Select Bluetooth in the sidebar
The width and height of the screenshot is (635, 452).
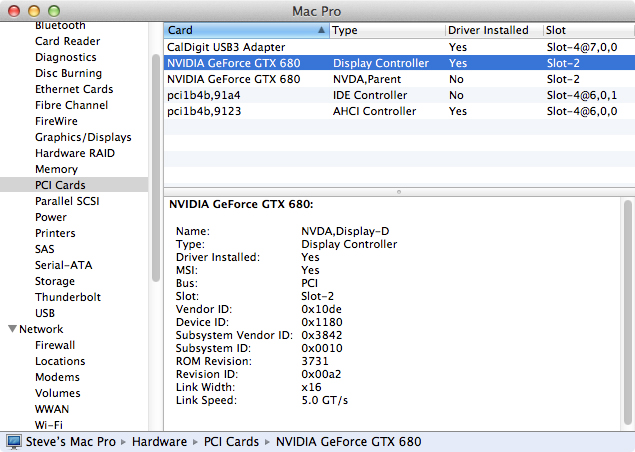60,25
